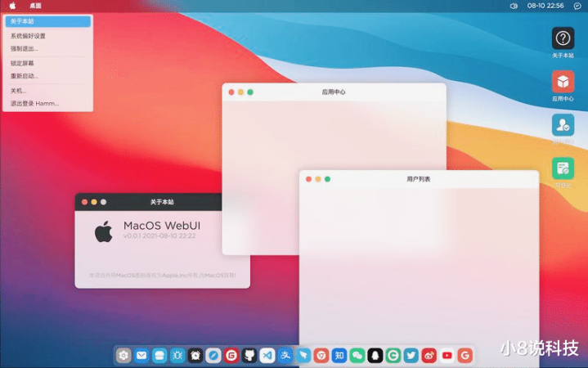
Task: Open the Mail envelope dock icon
Action: tap(141, 355)
